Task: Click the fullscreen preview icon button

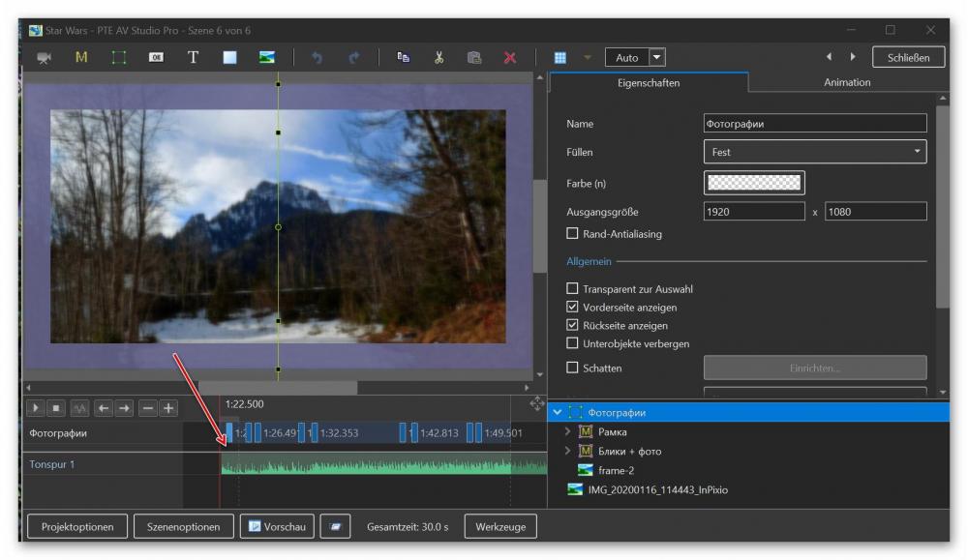Action: (x=335, y=527)
